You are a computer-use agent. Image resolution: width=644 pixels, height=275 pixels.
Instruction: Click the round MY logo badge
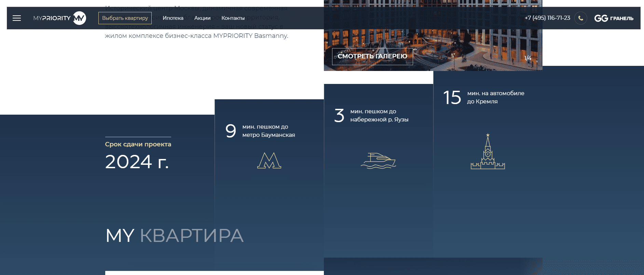coord(80,18)
